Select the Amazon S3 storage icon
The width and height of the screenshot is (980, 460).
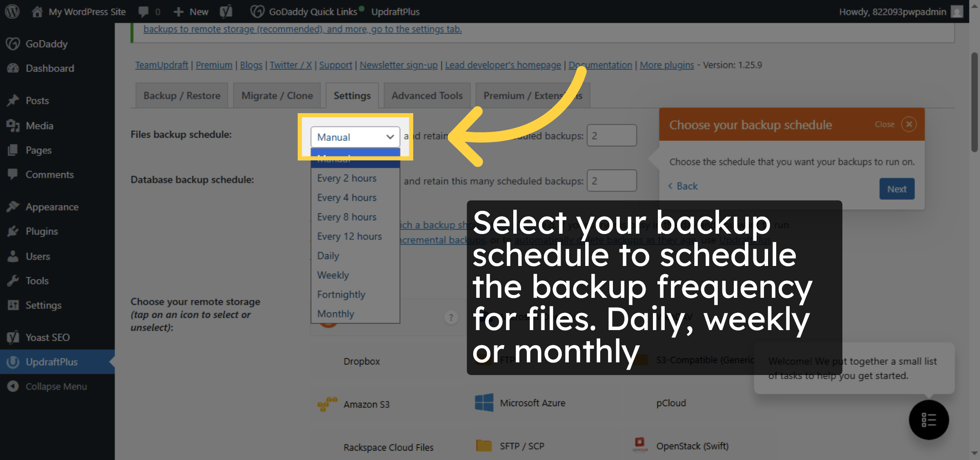point(327,404)
